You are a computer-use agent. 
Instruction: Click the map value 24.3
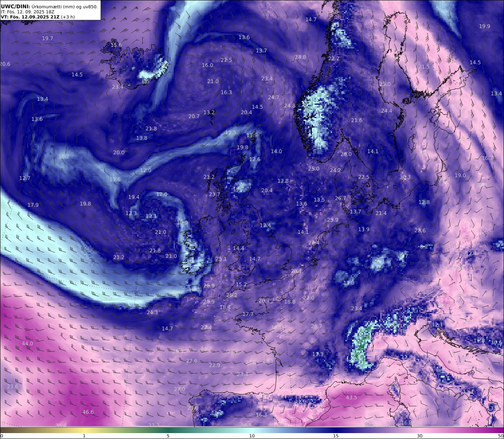click(x=152, y=313)
